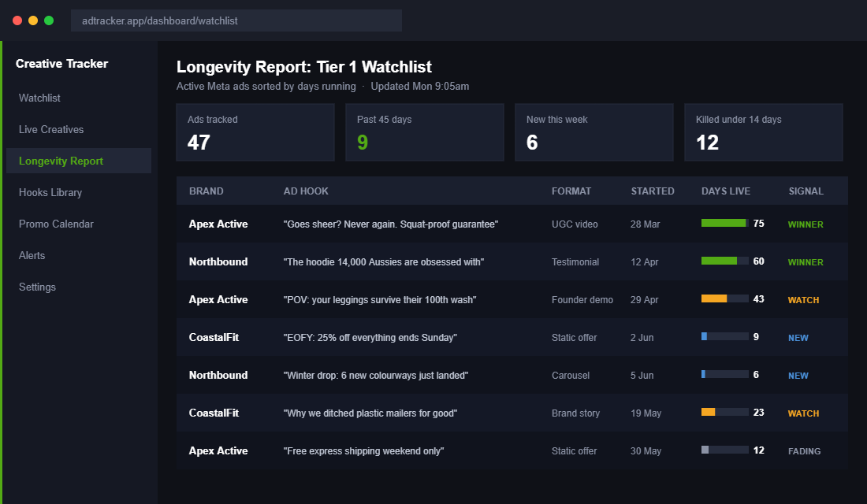Sort by the DAYS LIVE column header
Image resolution: width=867 pixels, height=504 pixels.
click(x=726, y=191)
